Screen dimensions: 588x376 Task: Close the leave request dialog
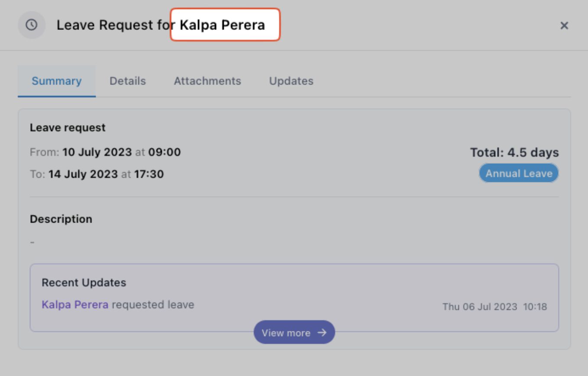coord(564,25)
